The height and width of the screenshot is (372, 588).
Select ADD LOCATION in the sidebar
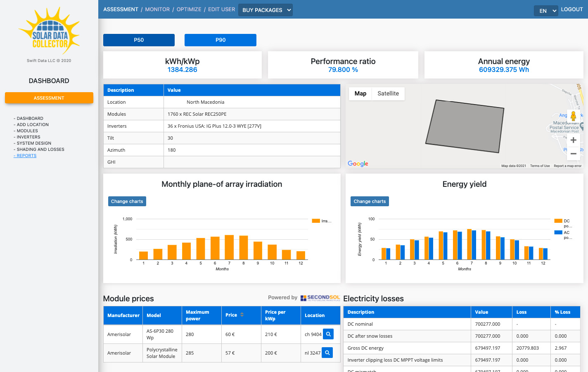click(32, 124)
